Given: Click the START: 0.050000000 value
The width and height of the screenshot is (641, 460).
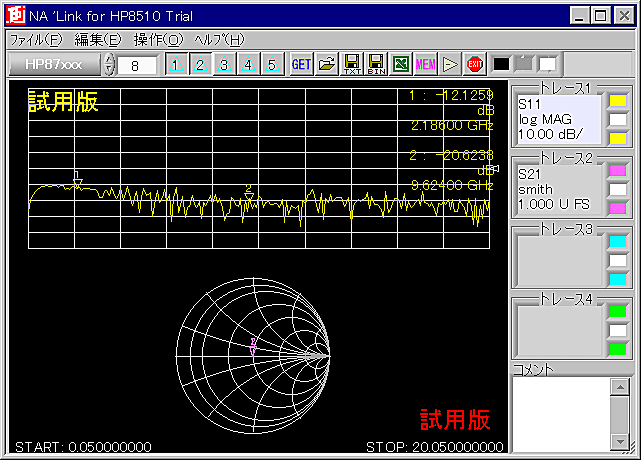Looking at the screenshot, I should [83, 447].
